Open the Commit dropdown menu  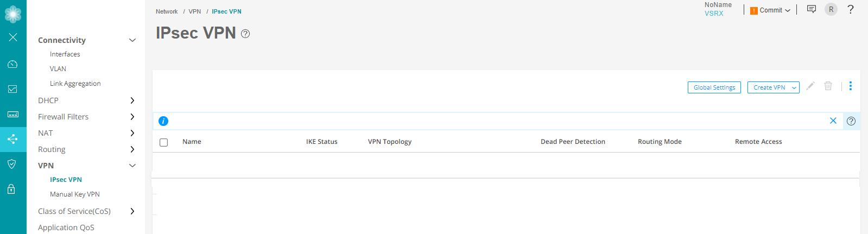(770, 10)
